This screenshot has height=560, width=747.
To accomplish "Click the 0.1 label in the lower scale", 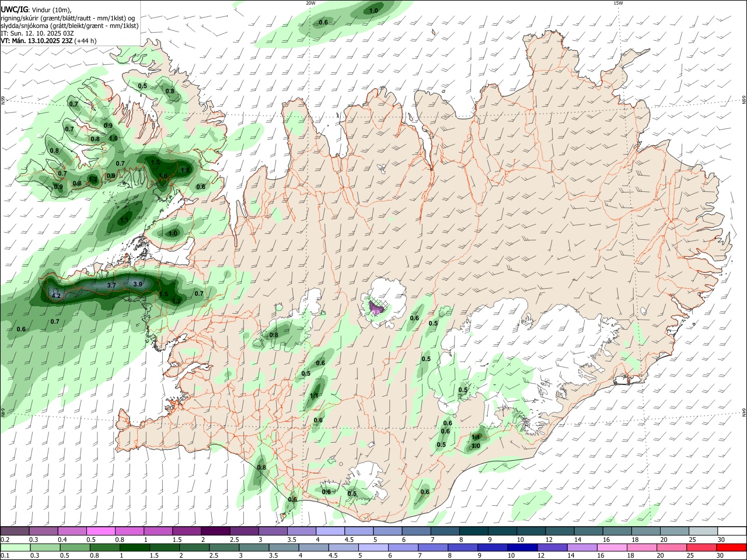I will (x=5, y=556).
